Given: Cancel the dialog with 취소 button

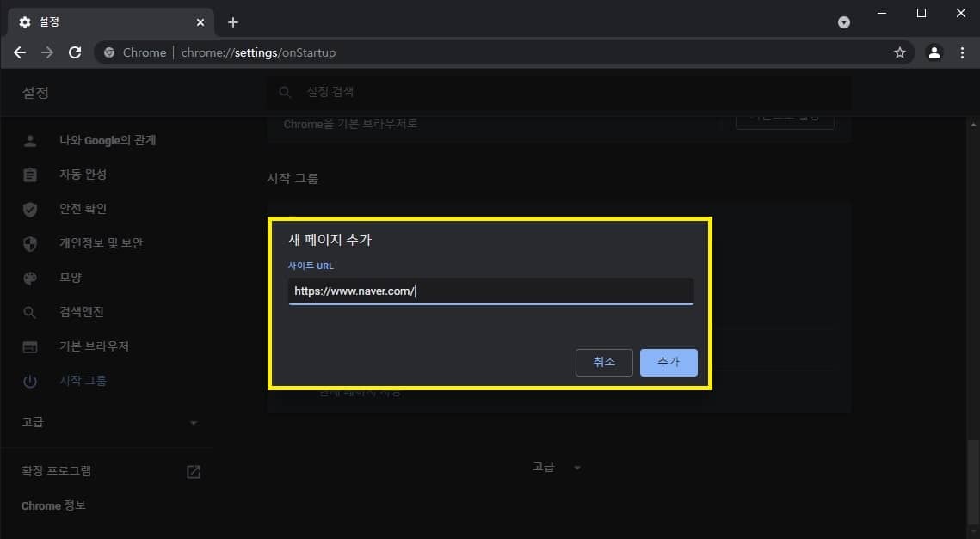Looking at the screenshot, I should click(604, 362).
